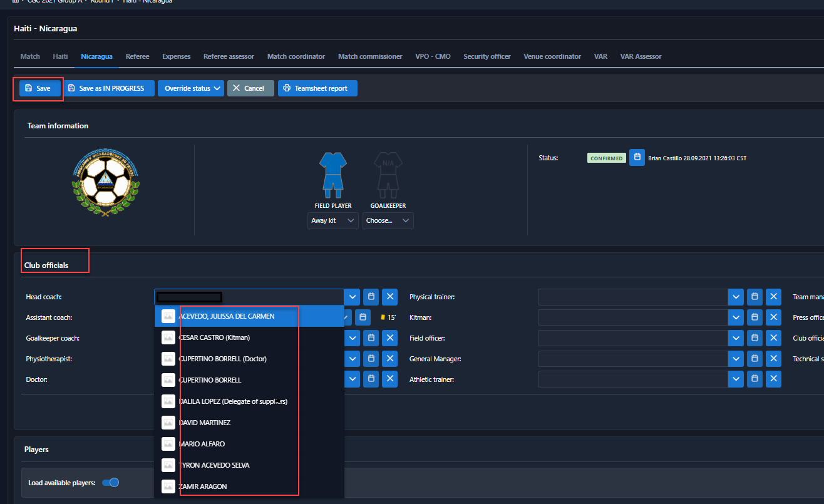Switch to the Haiti tab
Screen dimensions: 824x504
click(x=60, y=56)
